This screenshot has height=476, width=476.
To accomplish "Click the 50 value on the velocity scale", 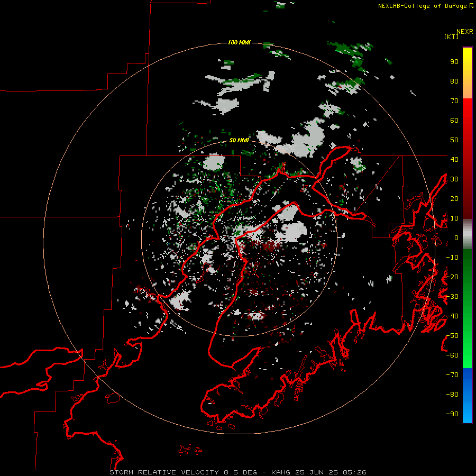I will coord(454,140).
